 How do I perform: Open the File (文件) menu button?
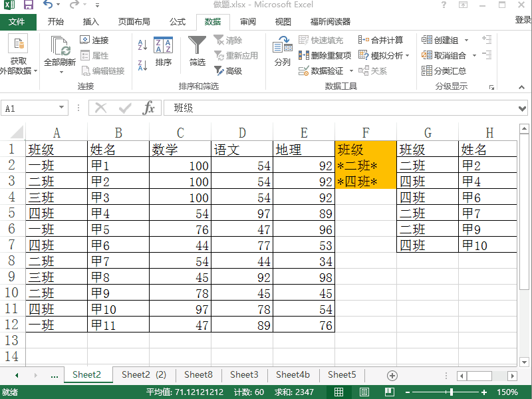click(x=17, y=21)
